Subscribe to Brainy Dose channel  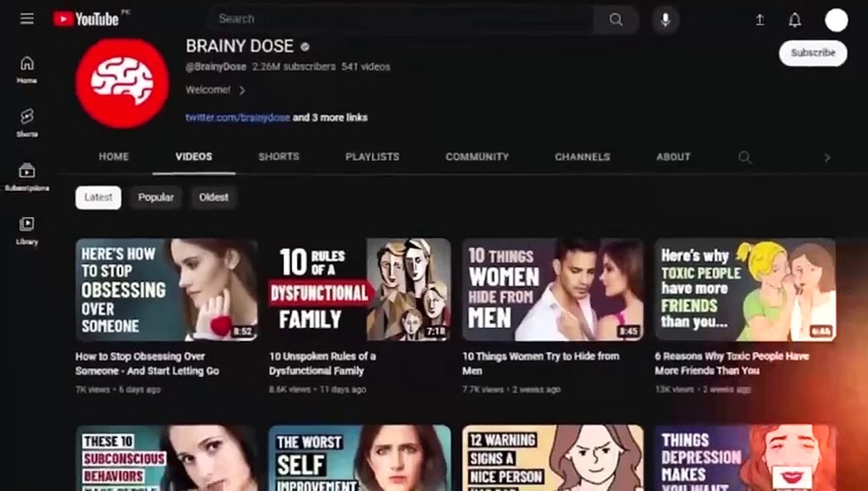coord(813,53)
